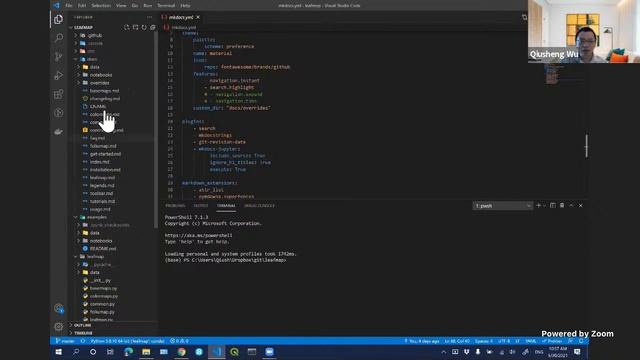The image size is (640, 360).
Task: Open the Windows Start menu
Action: (58, 352)
